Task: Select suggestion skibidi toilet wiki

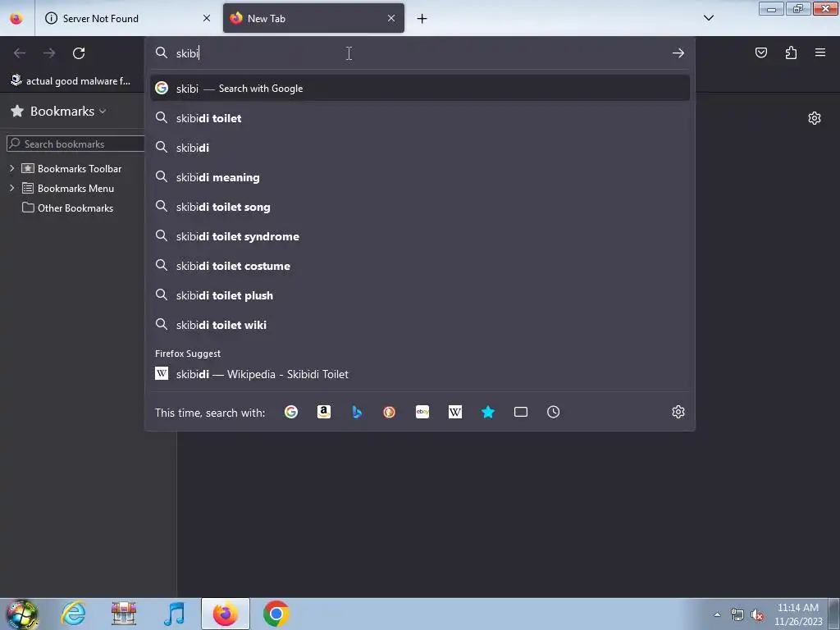Action: [420, 325]
